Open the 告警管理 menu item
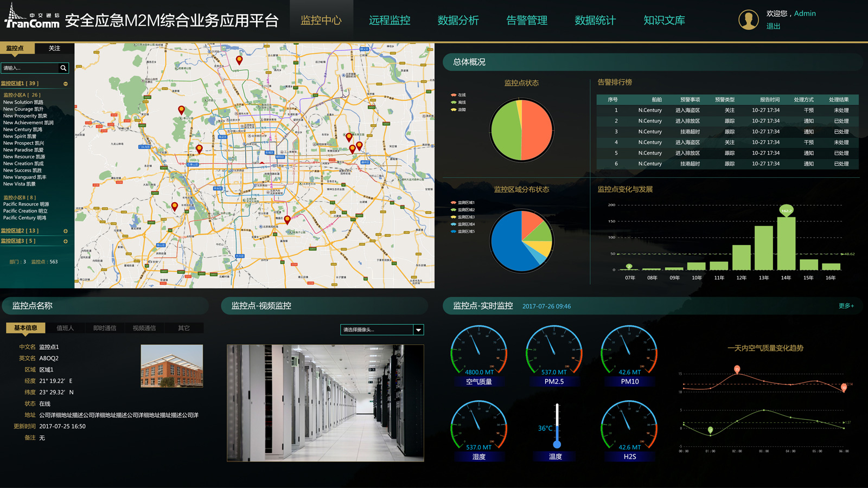The width and height of the screenshot is (868, 488). point(526,20)
